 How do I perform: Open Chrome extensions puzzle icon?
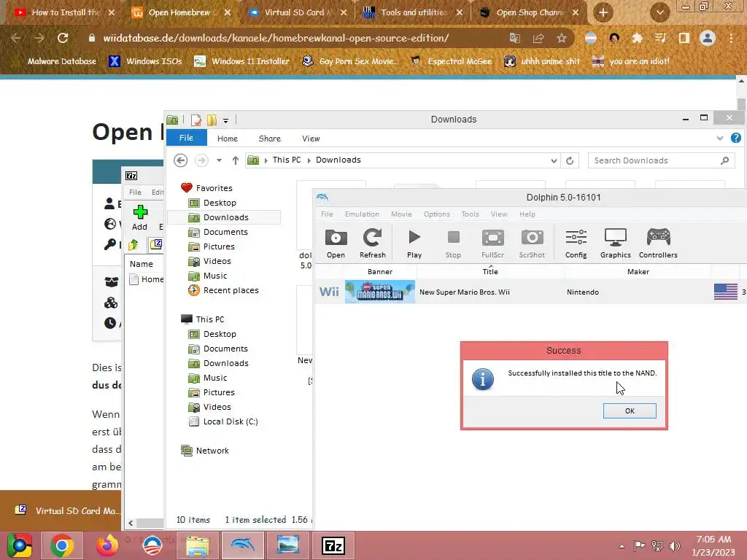pos(637,38)
